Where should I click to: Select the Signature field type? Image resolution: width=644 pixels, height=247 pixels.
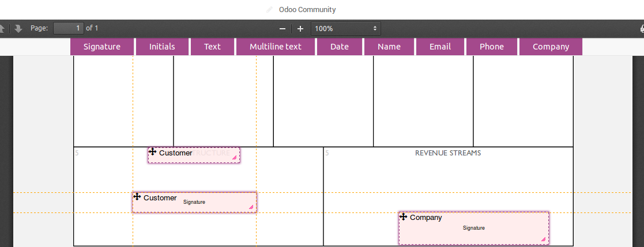pos(102,47)
